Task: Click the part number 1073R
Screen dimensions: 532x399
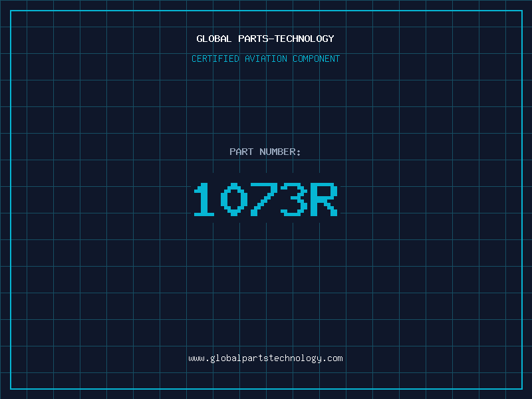Action: pos(265,200)
